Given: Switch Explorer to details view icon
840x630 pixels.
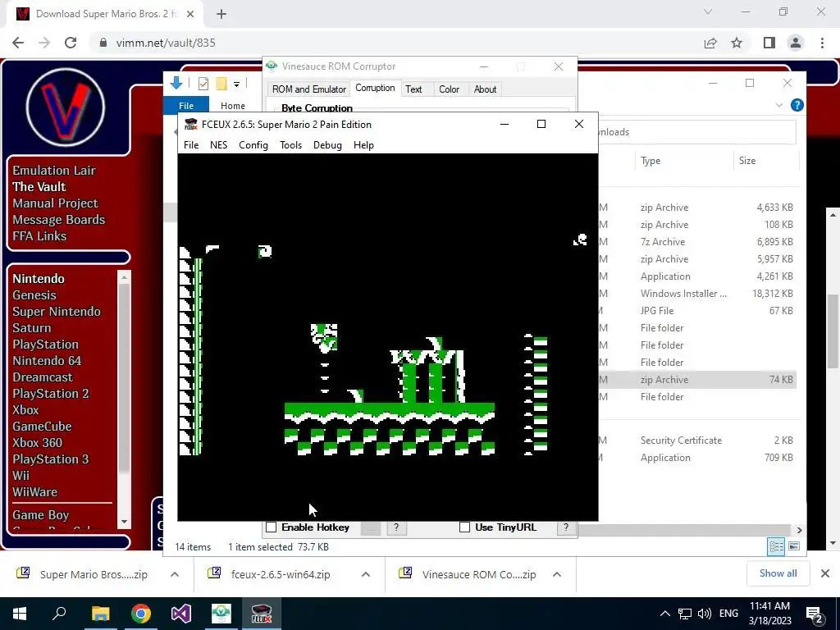Looking at the screenshot, I should point(776,546).
